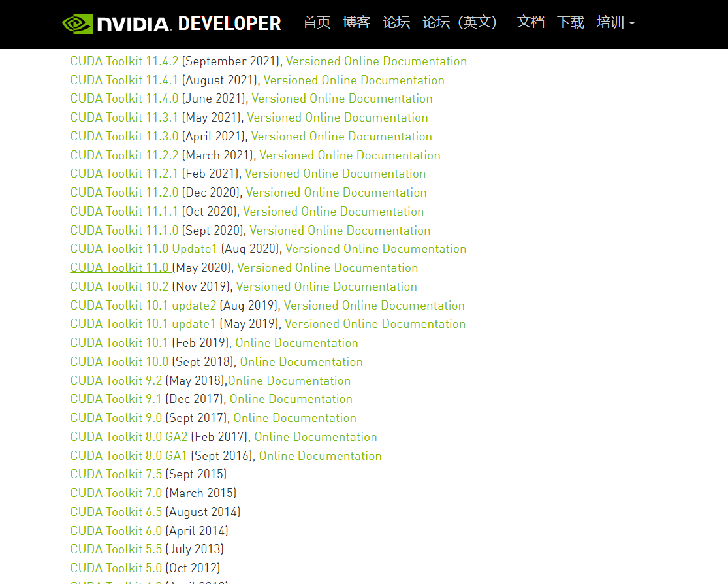Open Online Documentation for CUDA 10.0
The width and height of the screenshot is (728, 584).
tap(302, 362)
